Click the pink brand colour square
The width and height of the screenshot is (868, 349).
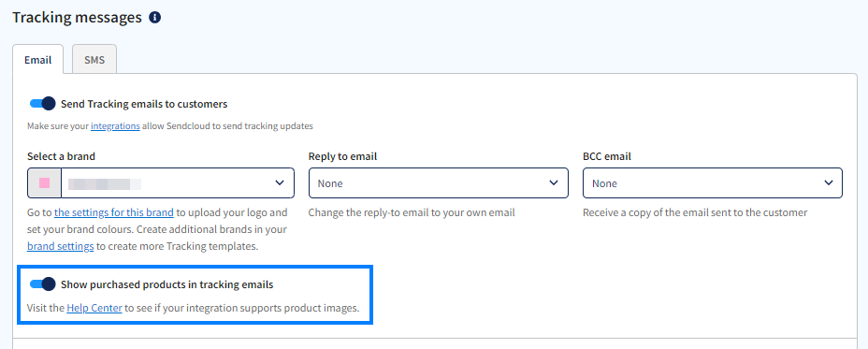44,182
